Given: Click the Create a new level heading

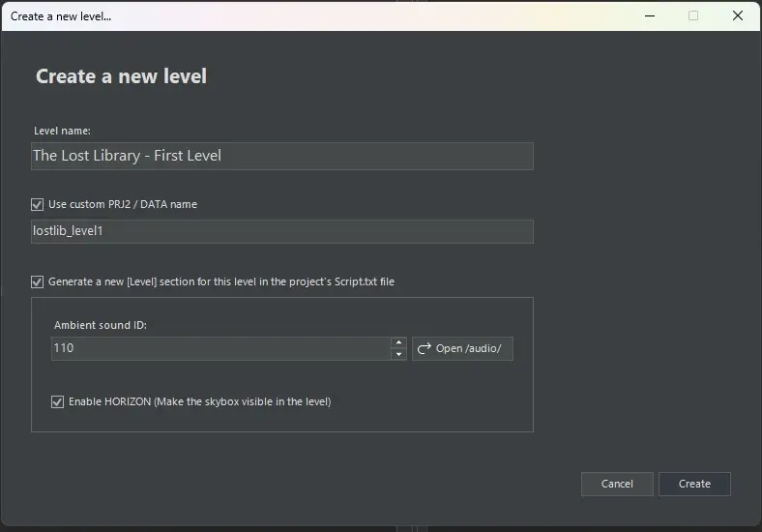Looking at the screenshot, I should pyautogui.click(x=121, y=76).
